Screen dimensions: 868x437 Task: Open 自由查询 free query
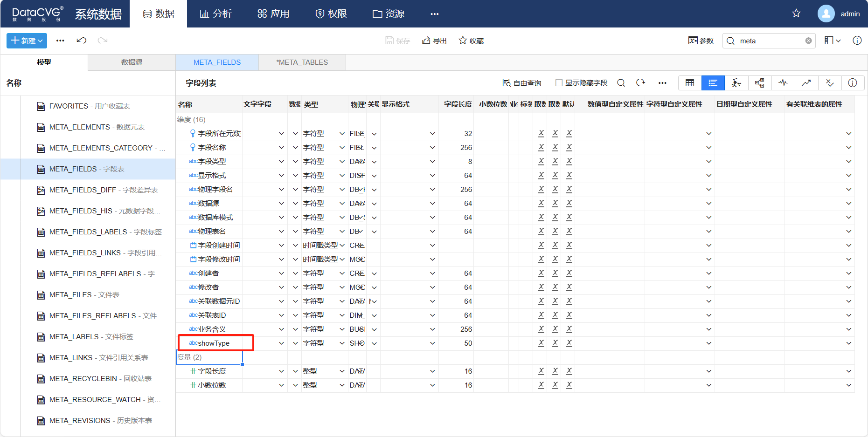pos(522,83)
